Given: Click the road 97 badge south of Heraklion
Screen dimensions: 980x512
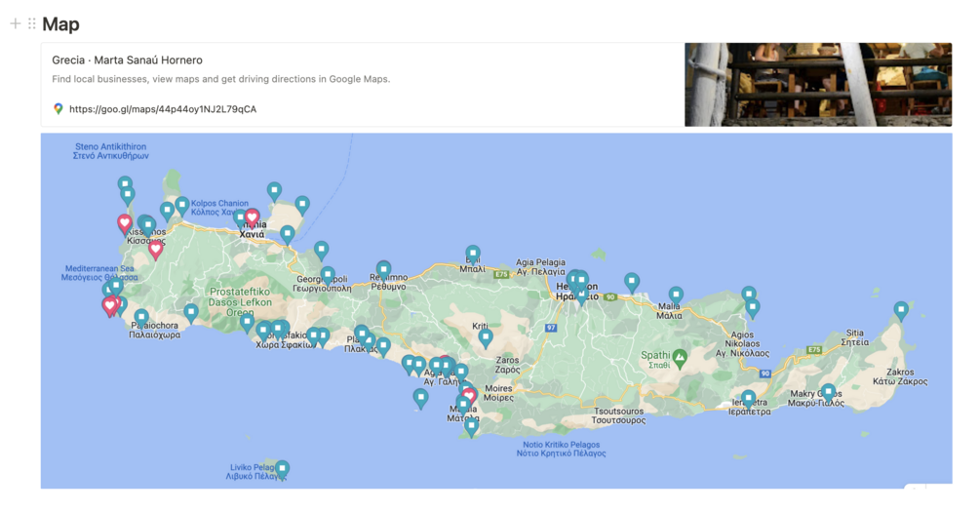Looking at the screenshot, I should coord(551,328).
